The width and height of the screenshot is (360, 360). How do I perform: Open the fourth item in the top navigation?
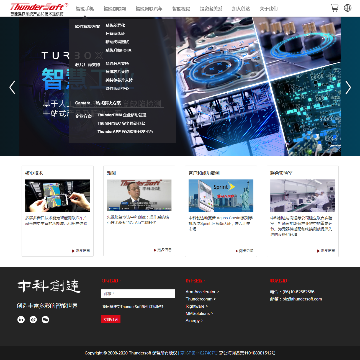tap(181, 9)
